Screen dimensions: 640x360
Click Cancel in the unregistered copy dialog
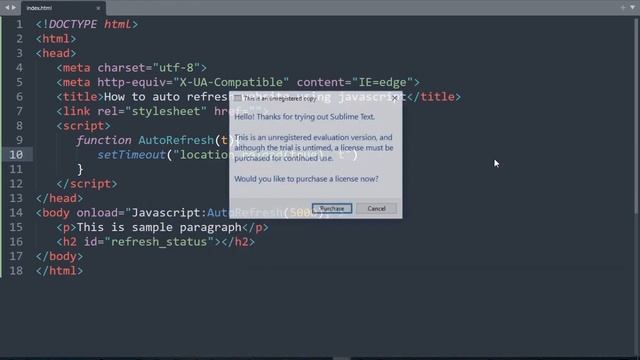(376, 209)
